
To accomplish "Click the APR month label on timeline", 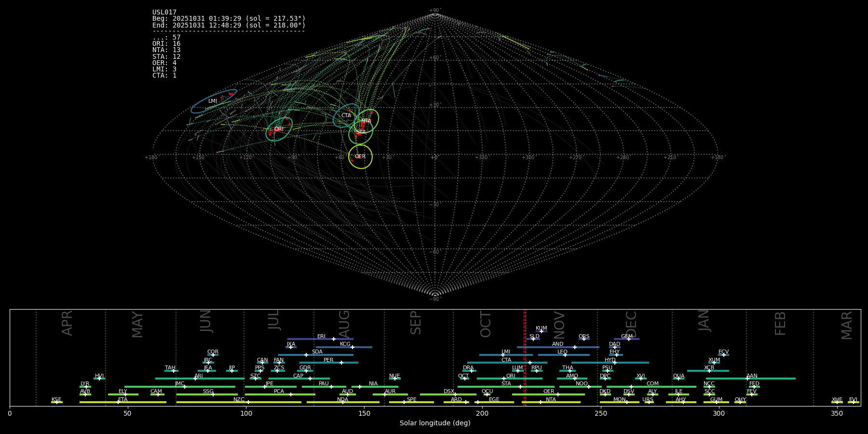I will click(67, 323).
